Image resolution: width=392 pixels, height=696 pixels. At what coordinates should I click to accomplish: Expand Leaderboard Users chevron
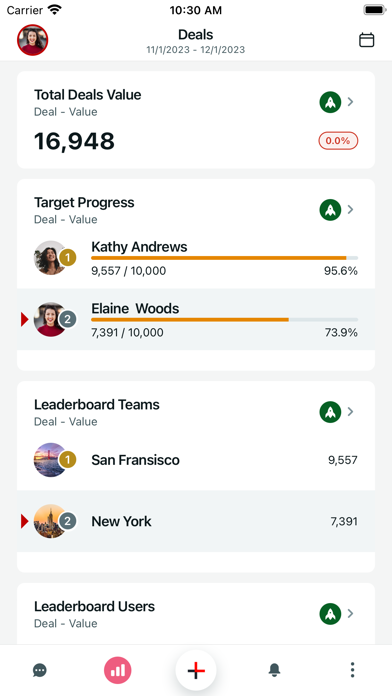point(351,614)
